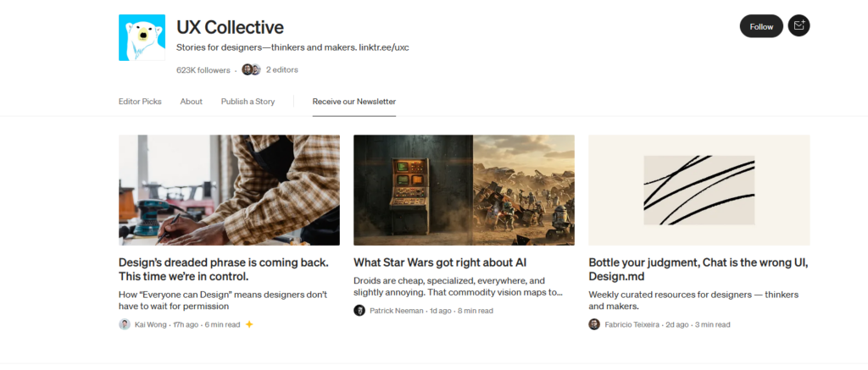Open Patrick Neeman's author avatar
The height and width of the screenshot is (370, 868).
[359, 311]
